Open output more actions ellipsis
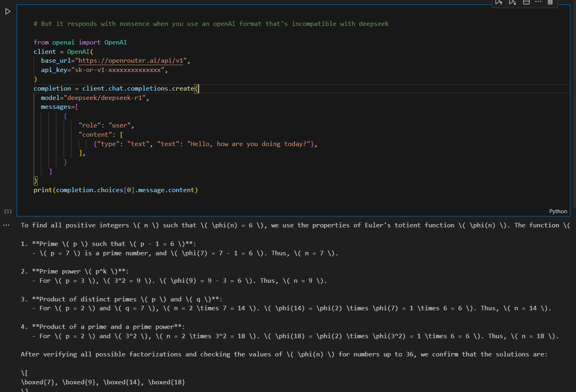This screenshot has width=576, height=392. click(6, 225)
